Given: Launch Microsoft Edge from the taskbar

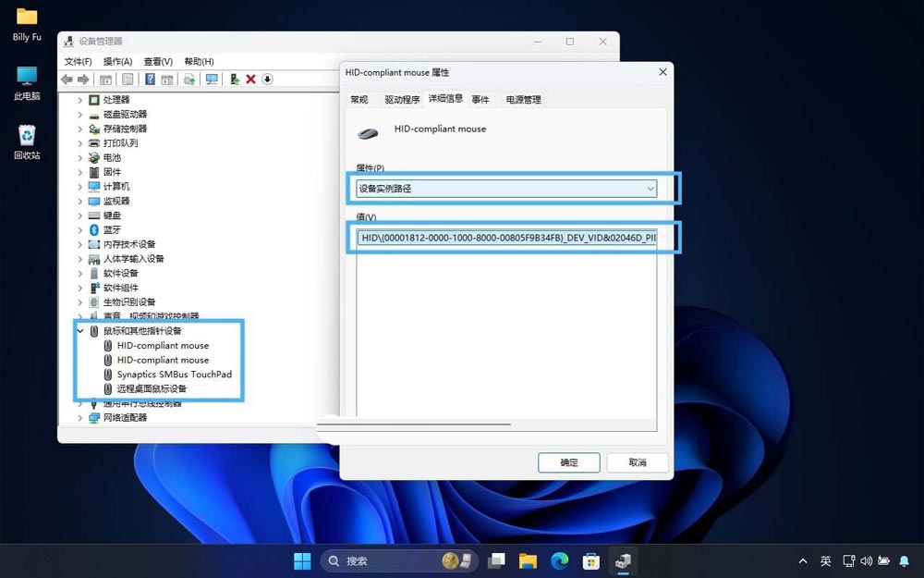Looking at the screenshot, I should coord(559,560).
